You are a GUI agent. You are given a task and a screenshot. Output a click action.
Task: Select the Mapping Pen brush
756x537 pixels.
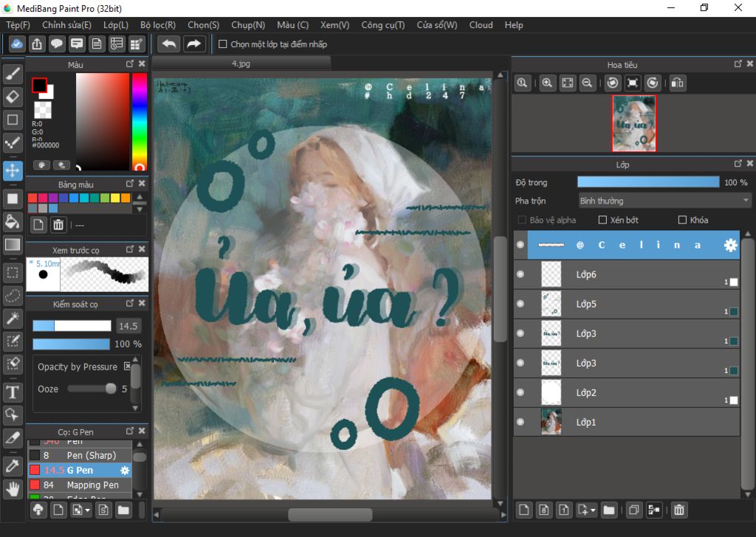pos(80,485)
